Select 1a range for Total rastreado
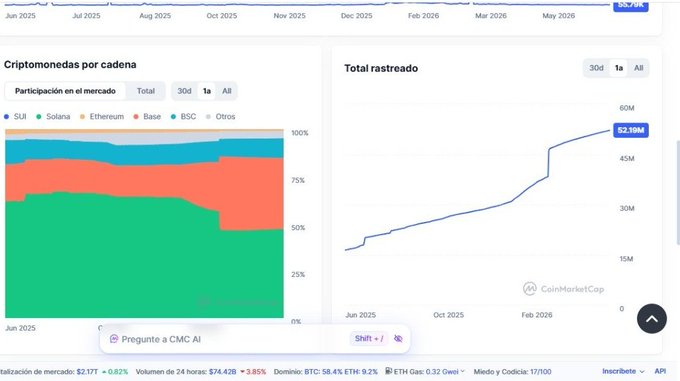This screenshot has height=381, width=680. pyautogui.click(x=619, y=68)
